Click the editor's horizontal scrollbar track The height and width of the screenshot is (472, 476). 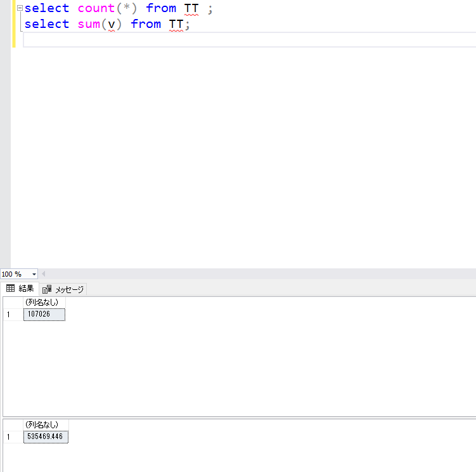[254, 274]
